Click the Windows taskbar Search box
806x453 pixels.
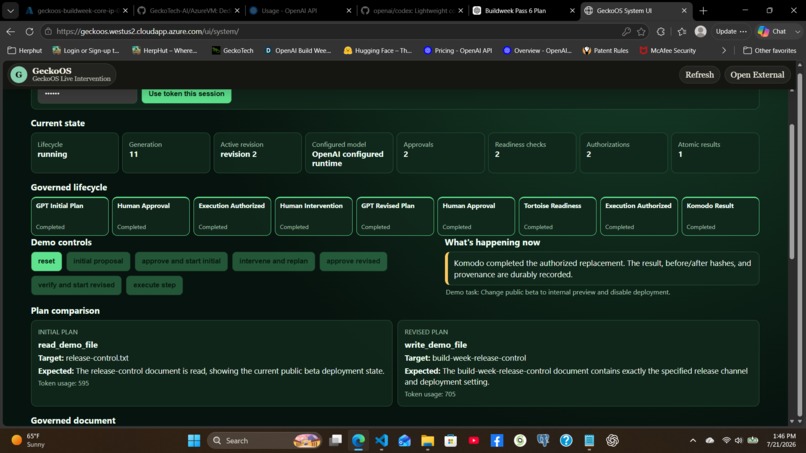pos(265,441)
